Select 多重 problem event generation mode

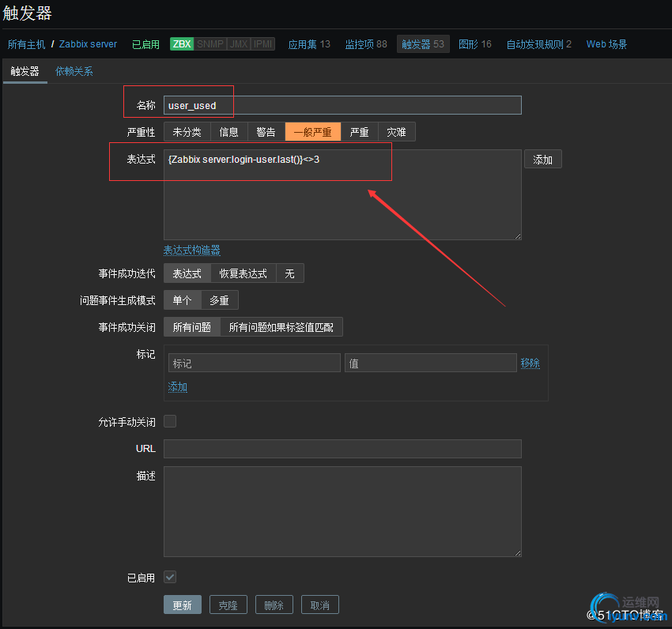pyautogui.click(x=219, y=300)
